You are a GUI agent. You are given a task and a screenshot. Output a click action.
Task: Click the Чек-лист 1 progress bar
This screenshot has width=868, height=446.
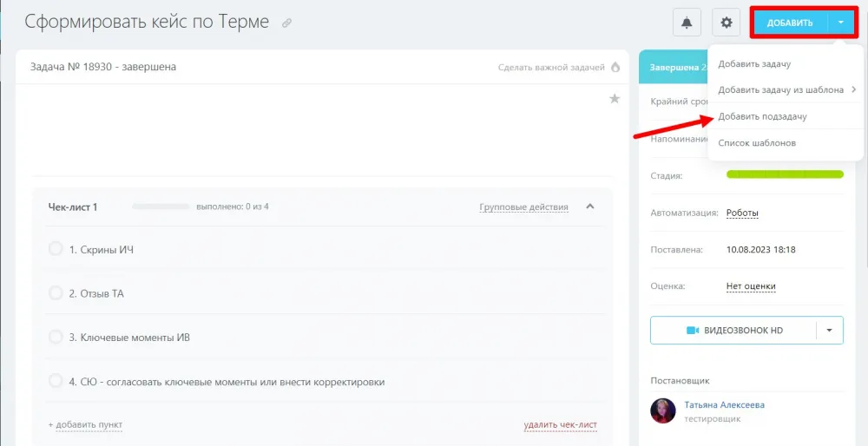(x=161, y=207)
